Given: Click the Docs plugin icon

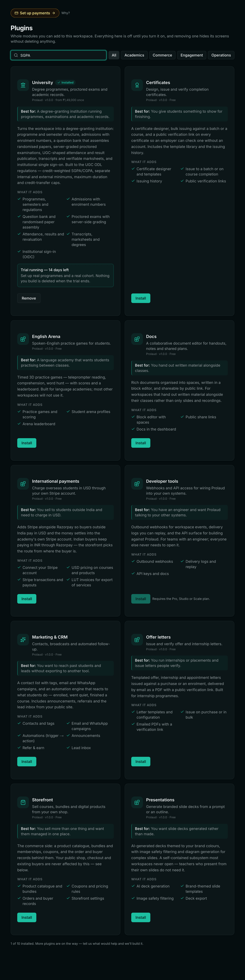Looking at the screenshot, I should point(137,339).
